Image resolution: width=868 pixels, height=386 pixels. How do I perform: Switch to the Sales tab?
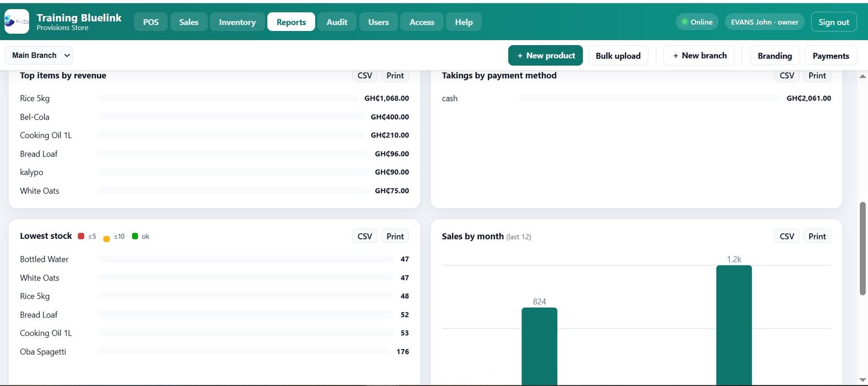189,22
